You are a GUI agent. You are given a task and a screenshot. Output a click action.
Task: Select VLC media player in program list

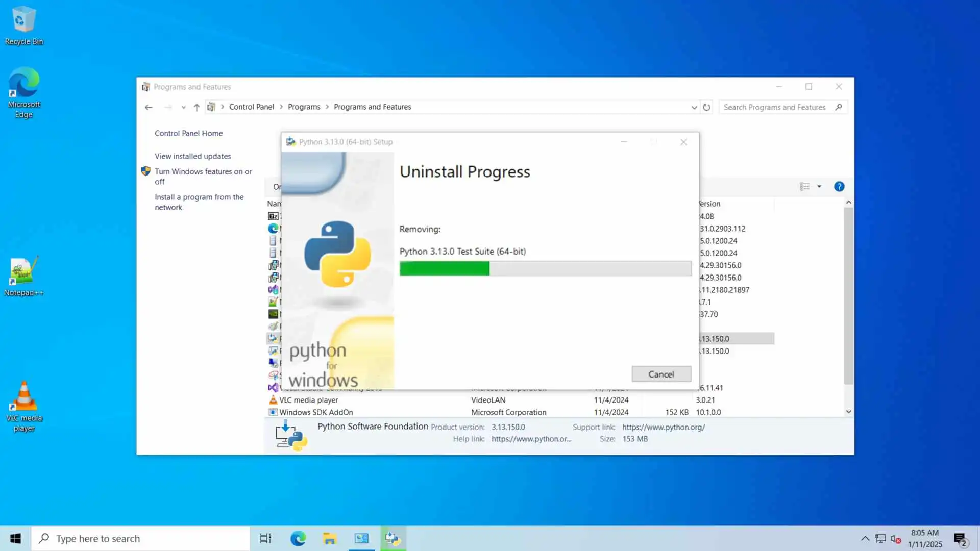point(308,400)
